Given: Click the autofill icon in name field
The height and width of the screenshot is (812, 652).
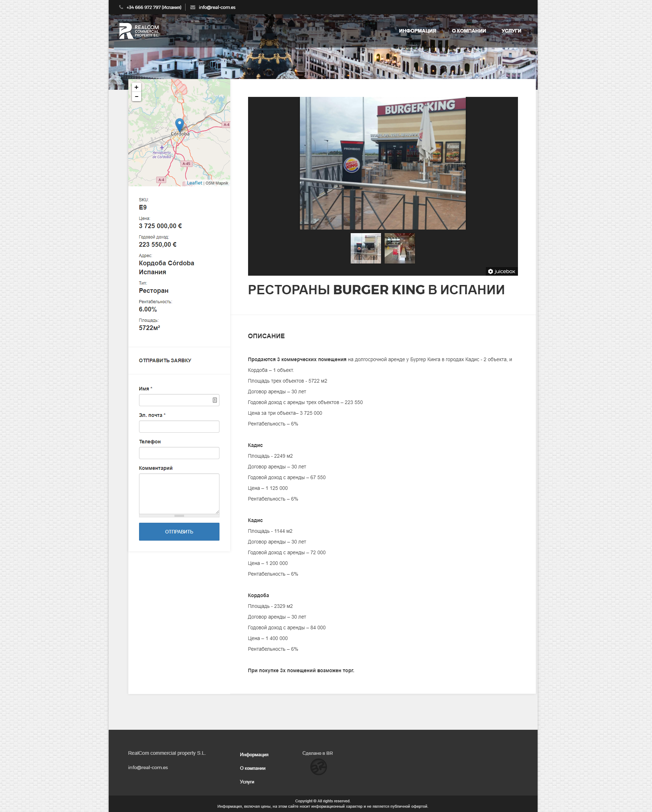Looking at the screenshot, I should pyautogui.click(x=214, y=400).
